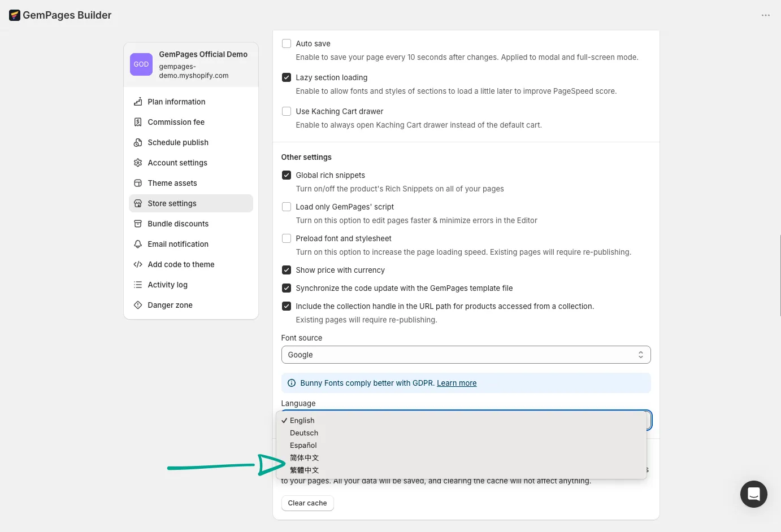Viewport: 781px width, 532px height.
Task: Open Bundle discounts in the sidebar
Action: pos(191,224)
